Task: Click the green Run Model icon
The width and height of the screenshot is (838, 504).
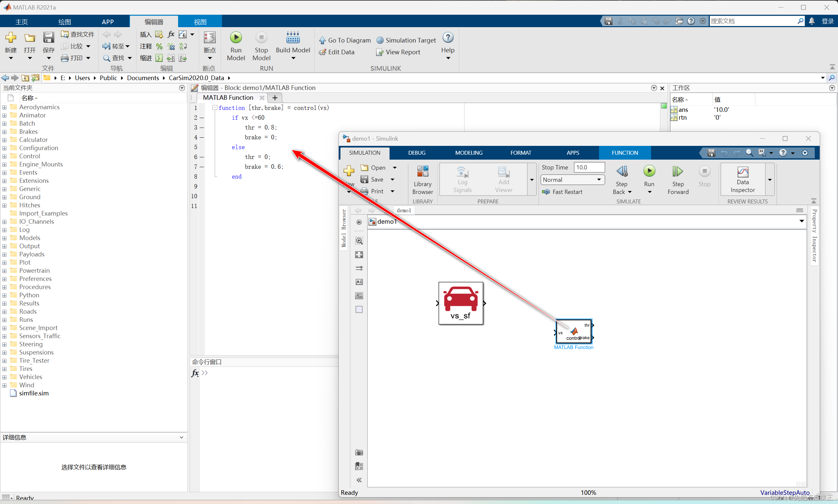Action: point(236,37)
